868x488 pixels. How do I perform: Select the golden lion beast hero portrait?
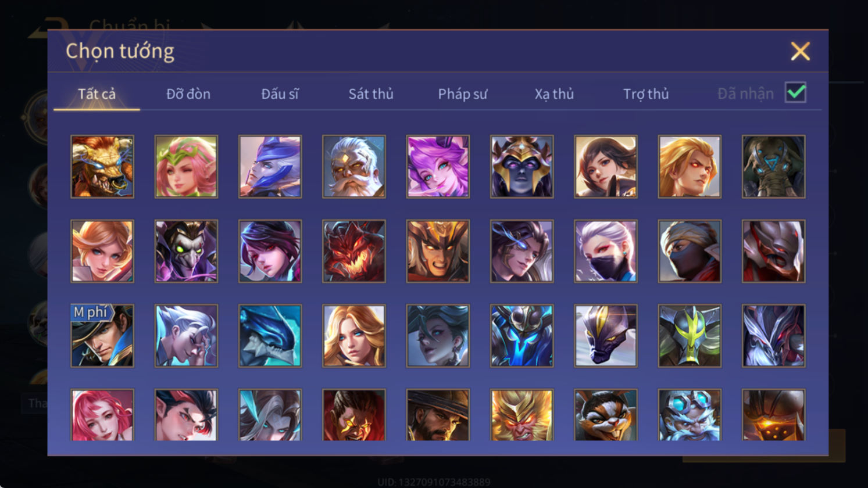102,167
